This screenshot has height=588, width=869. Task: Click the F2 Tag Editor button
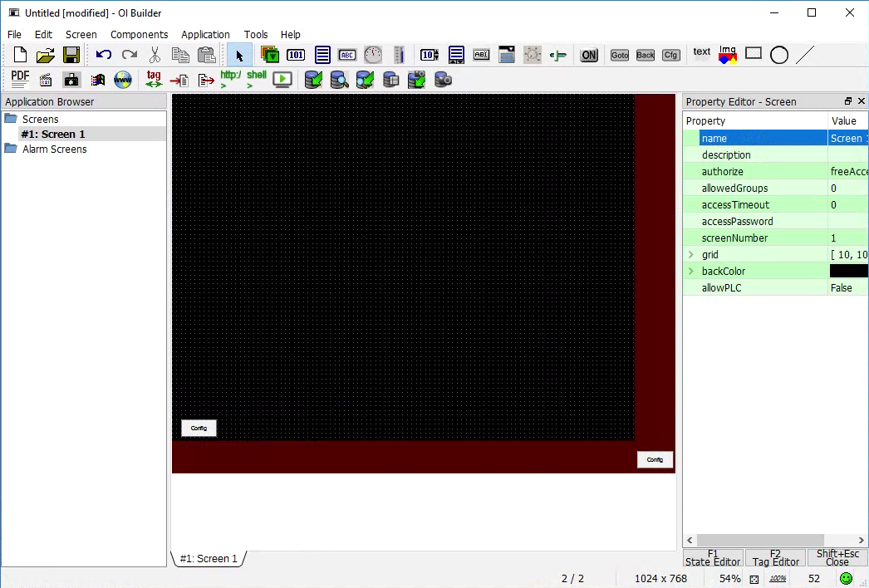point(775,558)
